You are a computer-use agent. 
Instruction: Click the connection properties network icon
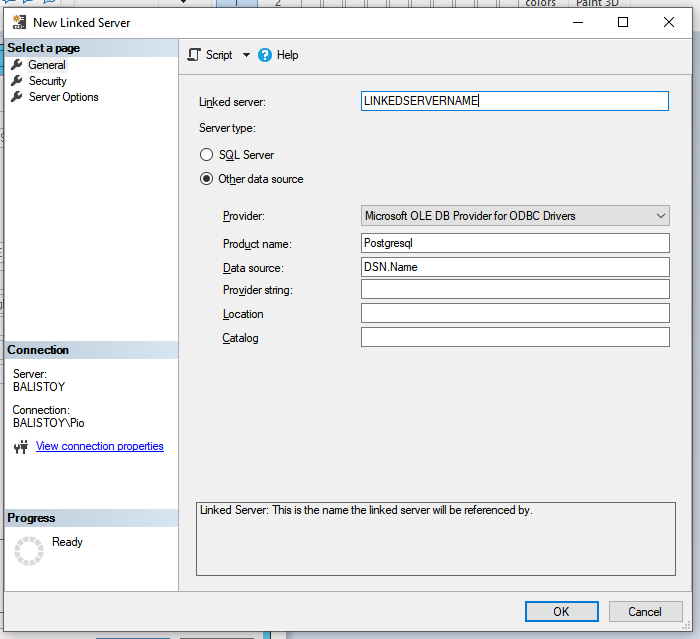(x=21, y=447)
